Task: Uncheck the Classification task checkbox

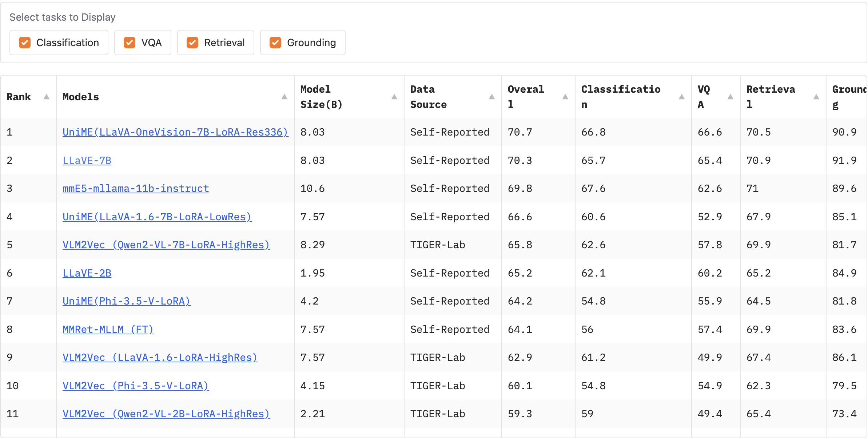Action: click(x=25, y=43)
